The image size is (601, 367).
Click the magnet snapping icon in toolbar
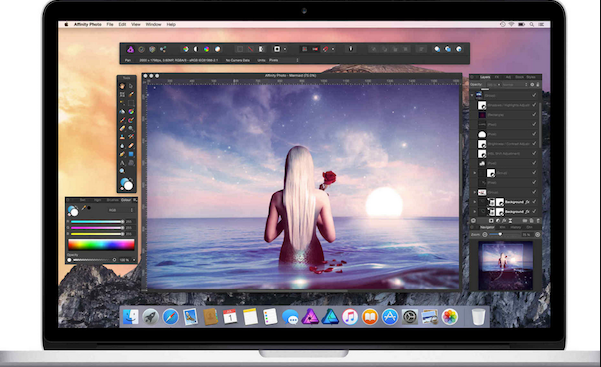[x=325, y=49]
